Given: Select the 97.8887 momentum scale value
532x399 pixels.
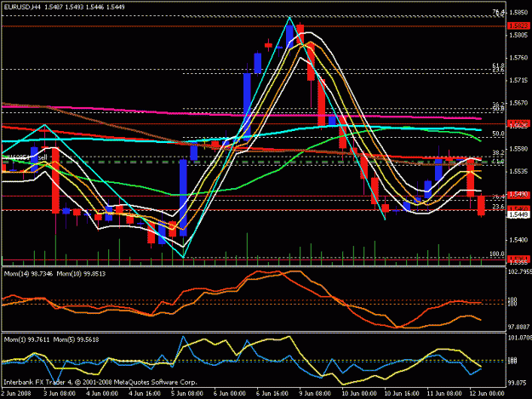Looking at the screenshot, I should (519, 328).
